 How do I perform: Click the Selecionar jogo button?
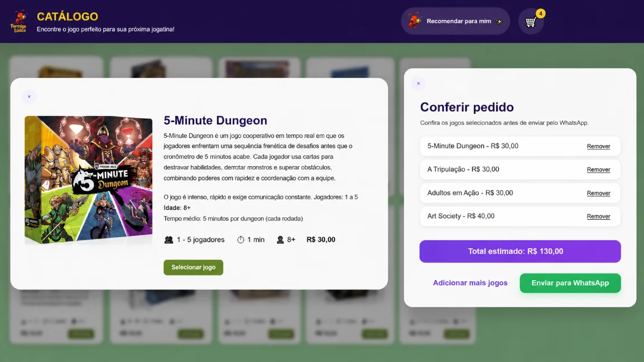[194, 267]
